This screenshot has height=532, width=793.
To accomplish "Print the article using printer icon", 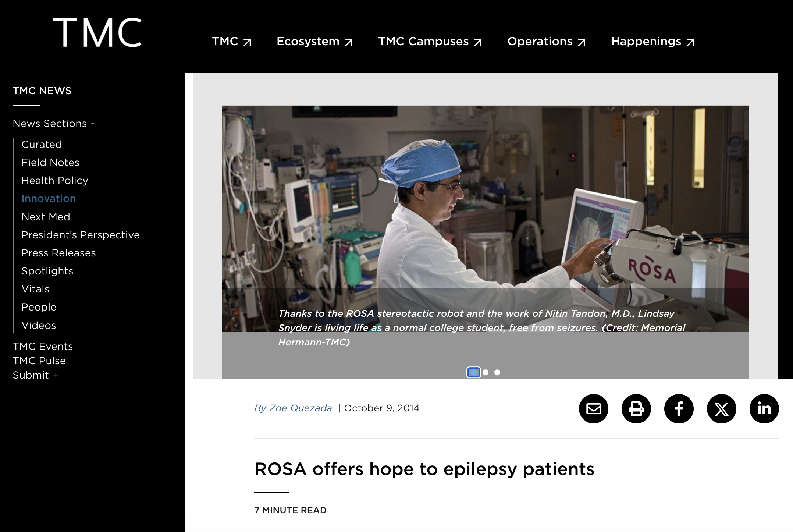I will click(x=636, y=409).
